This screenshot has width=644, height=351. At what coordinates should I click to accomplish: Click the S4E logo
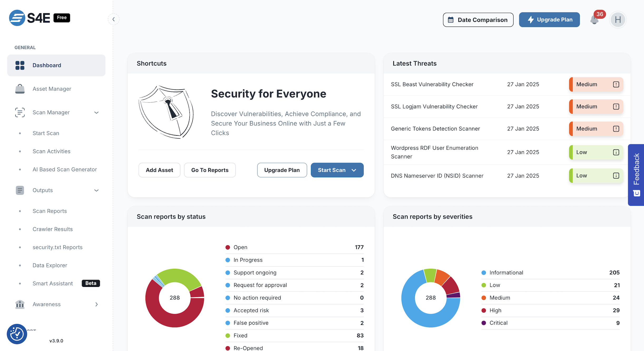(30, 18)
